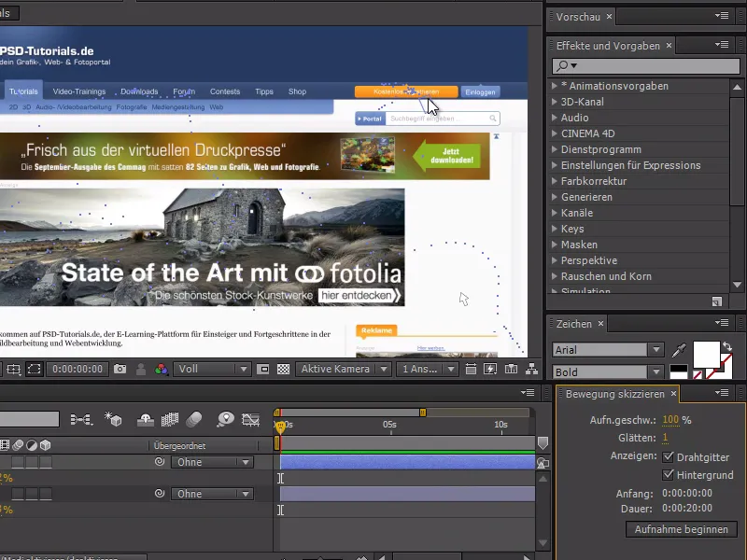This screenshot has width=747, height=560.
Task: Click the white fill color swatch
Action: coord(706,355)
